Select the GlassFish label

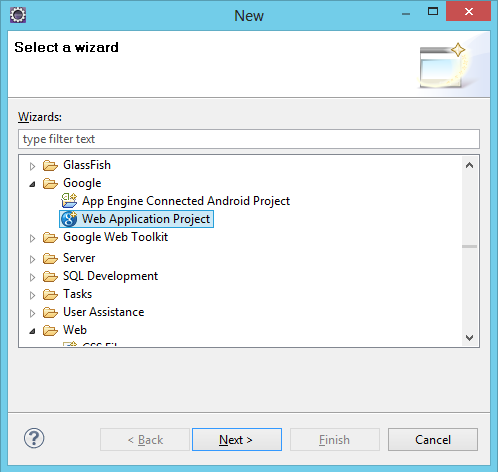pos(87,165)
